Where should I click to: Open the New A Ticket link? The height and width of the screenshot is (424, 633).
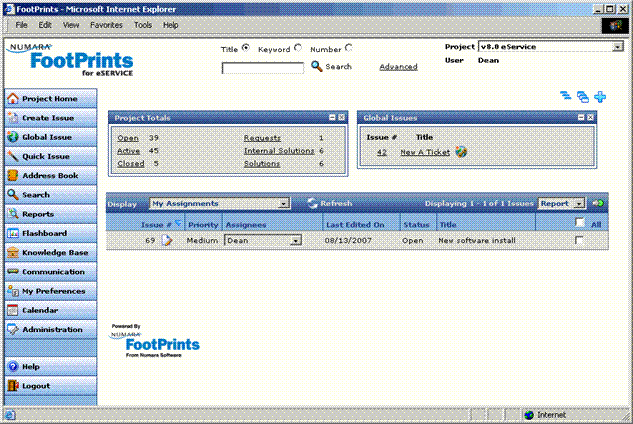[425, 152]
